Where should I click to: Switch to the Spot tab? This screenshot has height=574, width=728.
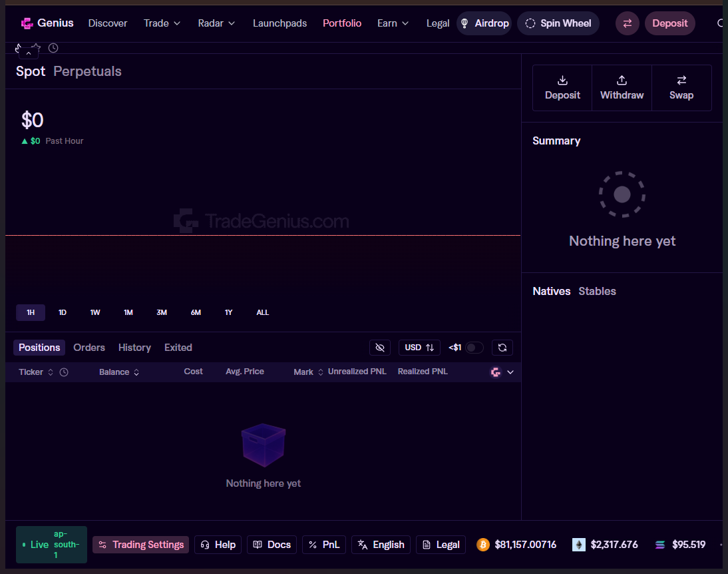[x=31, y=71]
